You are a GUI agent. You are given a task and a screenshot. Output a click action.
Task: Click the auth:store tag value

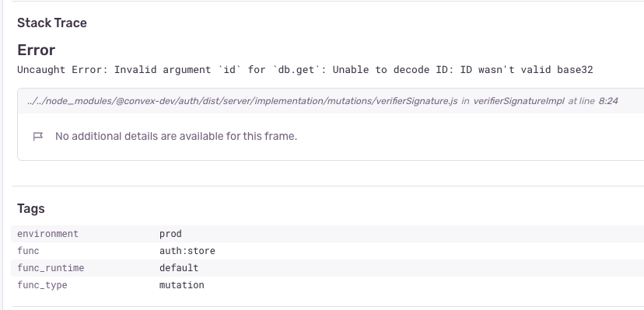click(x=187, y=251)
